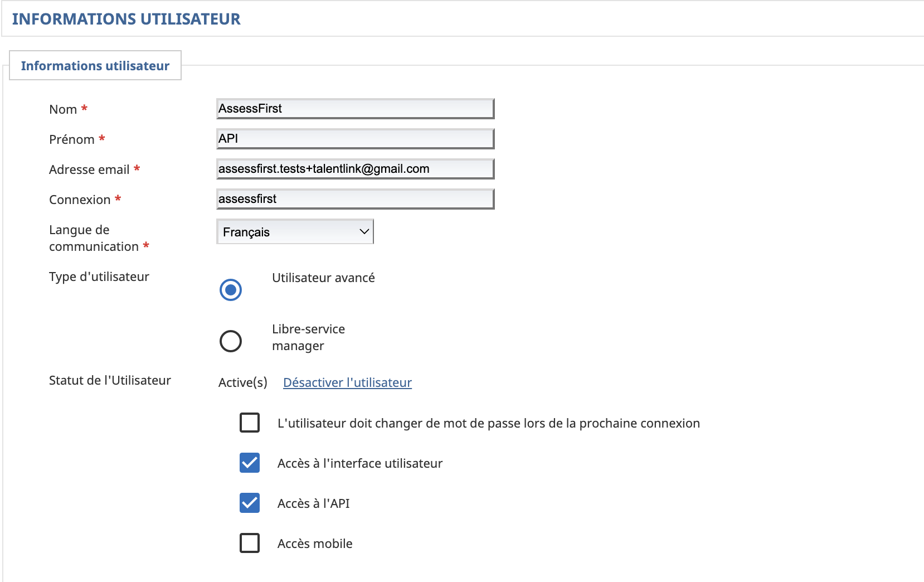The image size is (924, 582).
Task: Select the Adresse email input field
Action: [x=354, y=168]
